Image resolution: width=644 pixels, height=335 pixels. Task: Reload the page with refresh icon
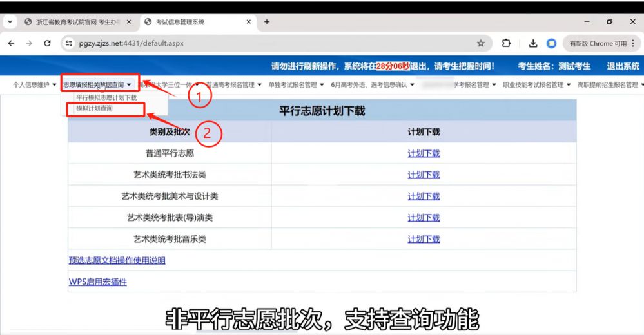click(x=47, y=43)
